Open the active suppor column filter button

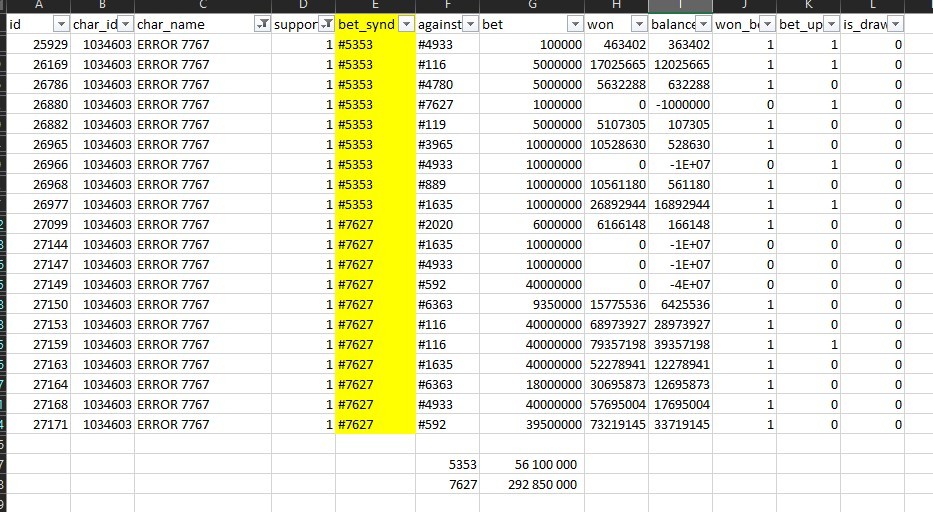(x=327, y=24)
